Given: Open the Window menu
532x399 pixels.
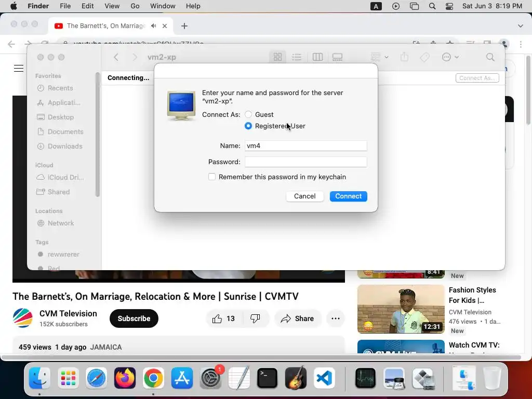Looking at the screenshot, I should click(163, 6).
